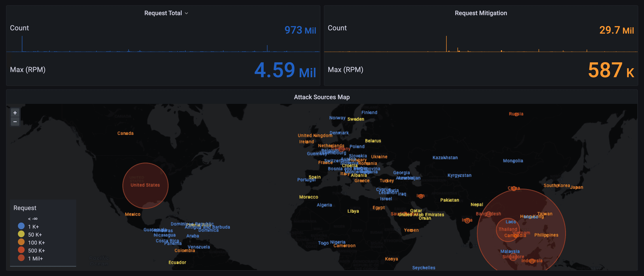Click the Request legend header

[x=25, y=208]
